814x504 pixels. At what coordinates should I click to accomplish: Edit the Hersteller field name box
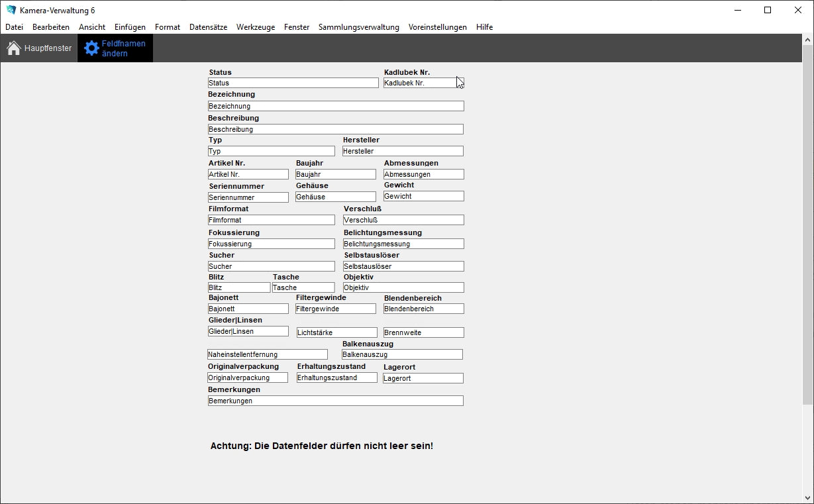tap(403, 151)
